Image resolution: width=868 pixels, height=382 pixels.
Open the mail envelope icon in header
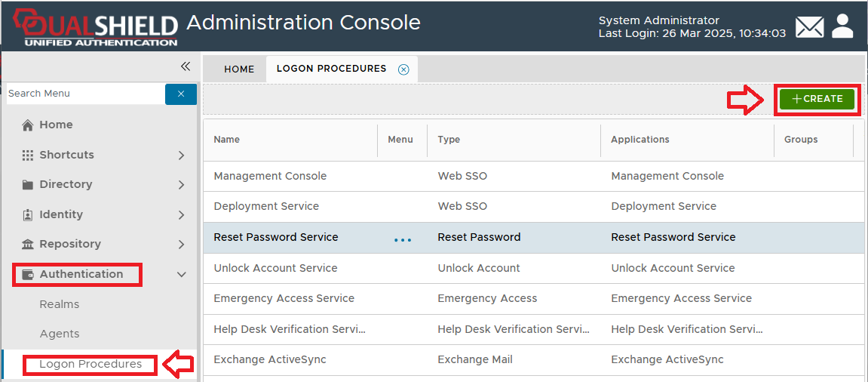(x=809, y=27)
